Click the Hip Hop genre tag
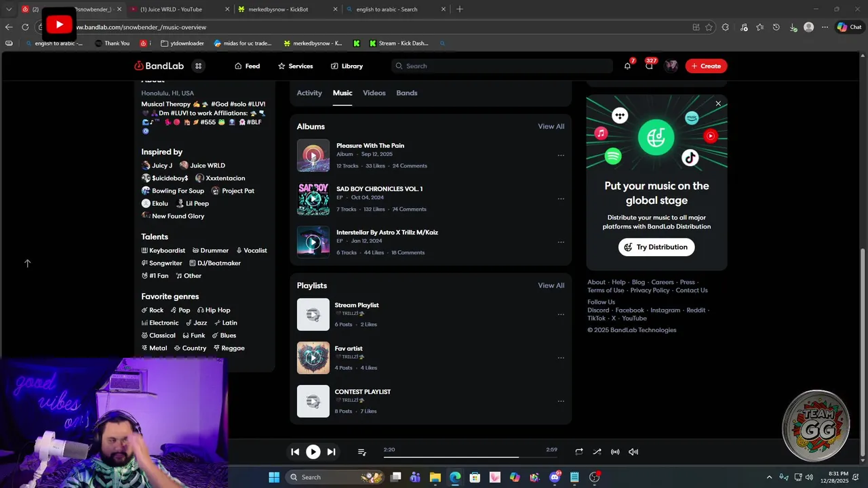The image size is (868, 488). (214, 310)
